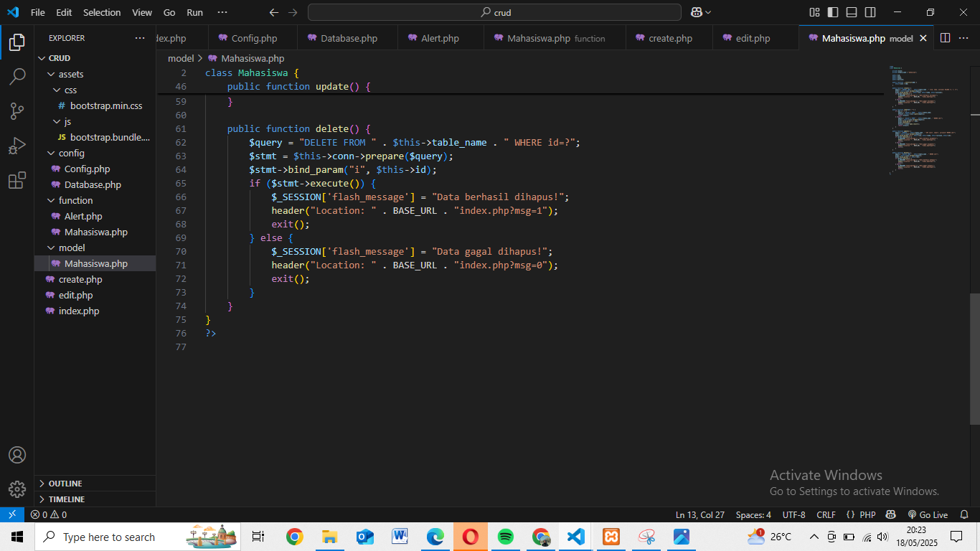
Task: Click the errors and warnings indicator
Action: pyautogui.click(x=47, y=514)
